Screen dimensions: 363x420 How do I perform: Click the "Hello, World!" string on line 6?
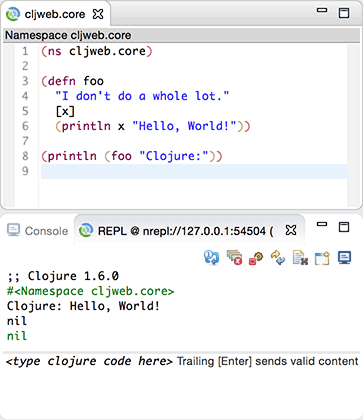click(184, 126)
